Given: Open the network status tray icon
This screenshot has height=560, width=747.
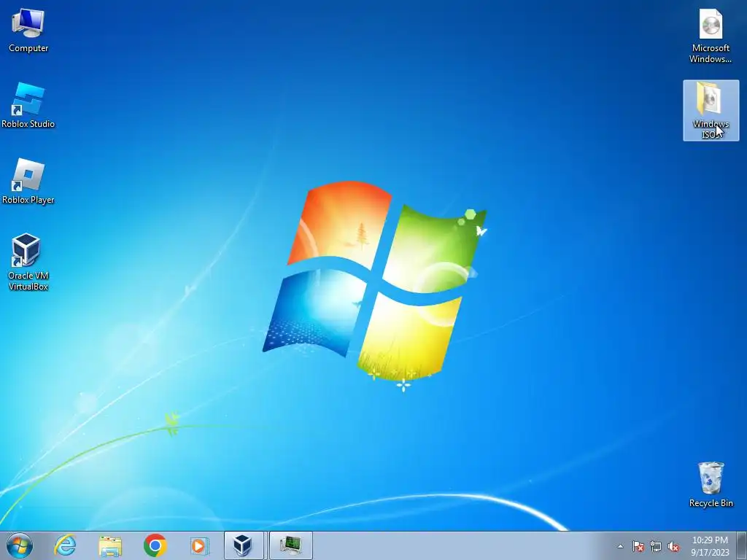Looking at the screenshot, I should [656, 547].
